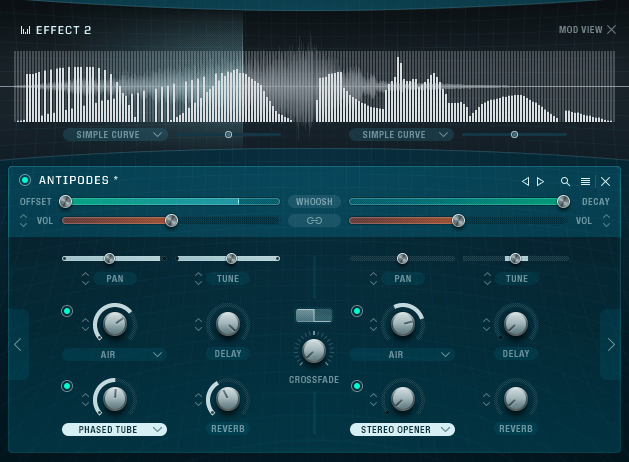This screenshot has height=462, width=629.
Task: Disable the Stereo Opener power button
Action: pyautogui.click(x=356, y=386)
